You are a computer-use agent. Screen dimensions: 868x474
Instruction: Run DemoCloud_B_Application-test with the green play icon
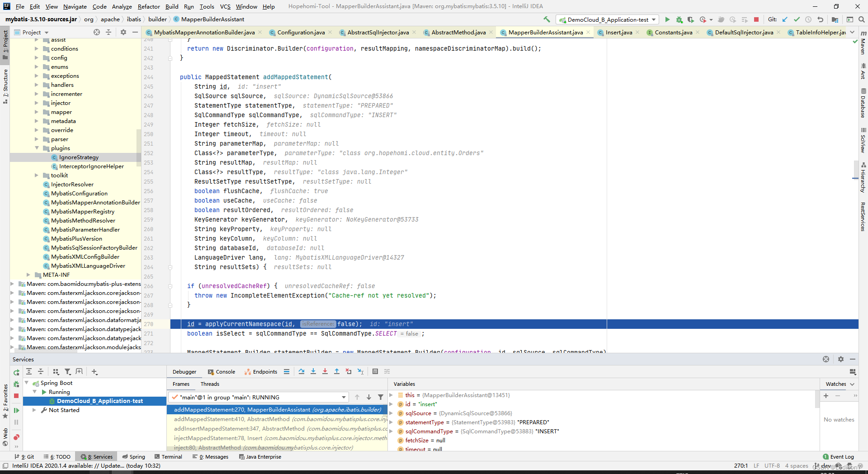click(x=667, y=19)
